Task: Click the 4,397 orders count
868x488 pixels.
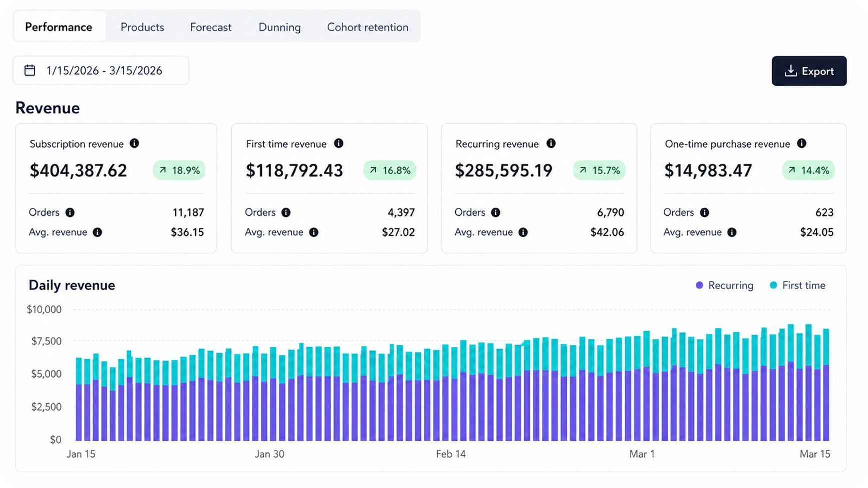Action: [401, 212]
